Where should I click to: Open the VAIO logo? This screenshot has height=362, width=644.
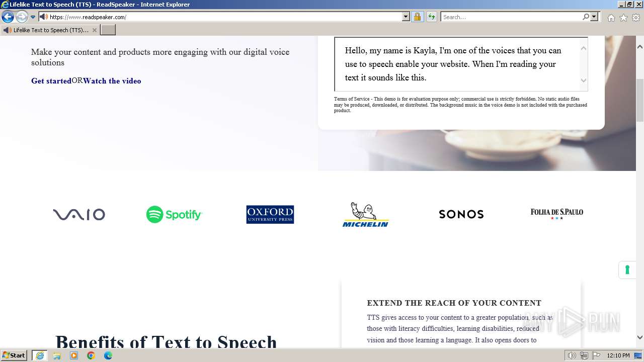[79, 215]
